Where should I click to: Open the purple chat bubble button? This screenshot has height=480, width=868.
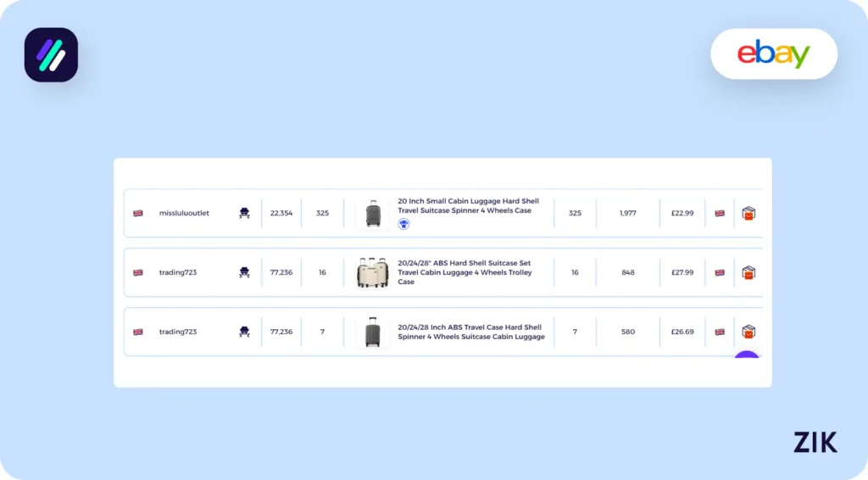(747, 360)
